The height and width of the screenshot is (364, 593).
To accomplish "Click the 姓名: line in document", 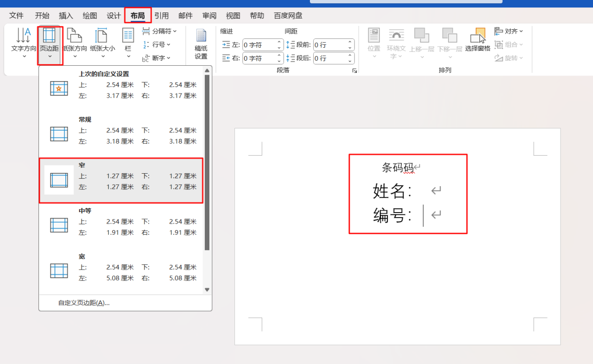I will (392, 191).
